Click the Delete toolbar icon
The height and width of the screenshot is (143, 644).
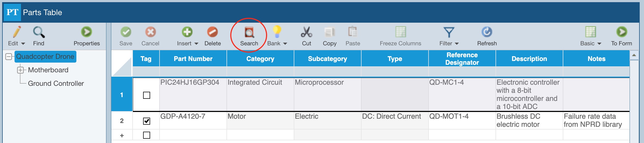tap(212, 32)
